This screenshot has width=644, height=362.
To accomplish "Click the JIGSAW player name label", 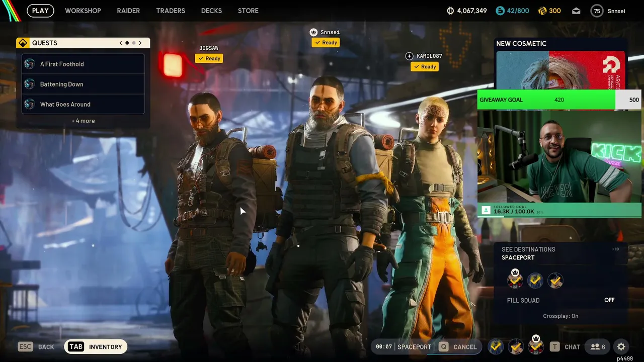I will tap(209, 48).
